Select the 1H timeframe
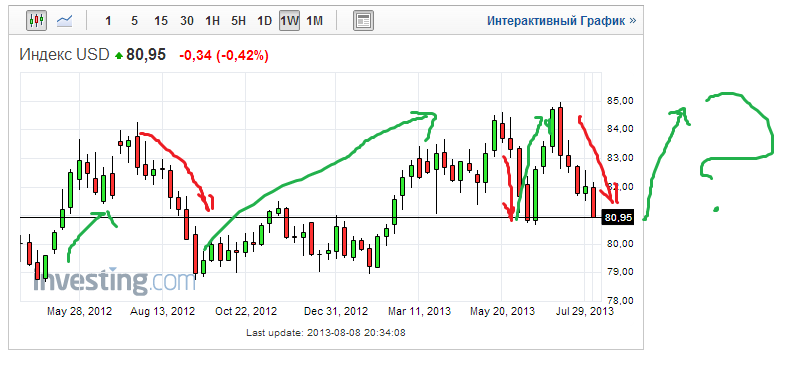This screenshot has height=365, width=794. (x=212, y=21)
